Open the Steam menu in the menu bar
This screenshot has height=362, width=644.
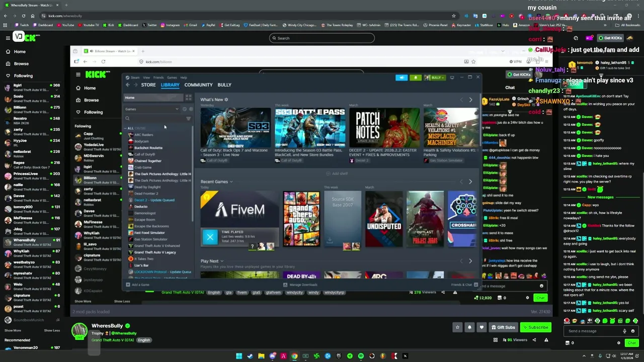(135, 77)
